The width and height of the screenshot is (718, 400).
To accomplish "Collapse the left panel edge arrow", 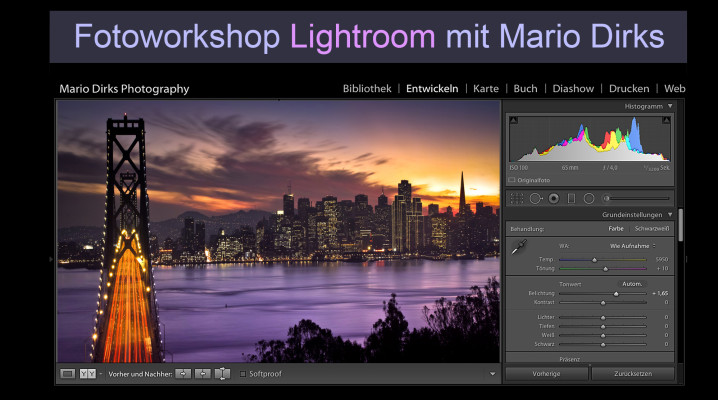I will tap(51, 259).
